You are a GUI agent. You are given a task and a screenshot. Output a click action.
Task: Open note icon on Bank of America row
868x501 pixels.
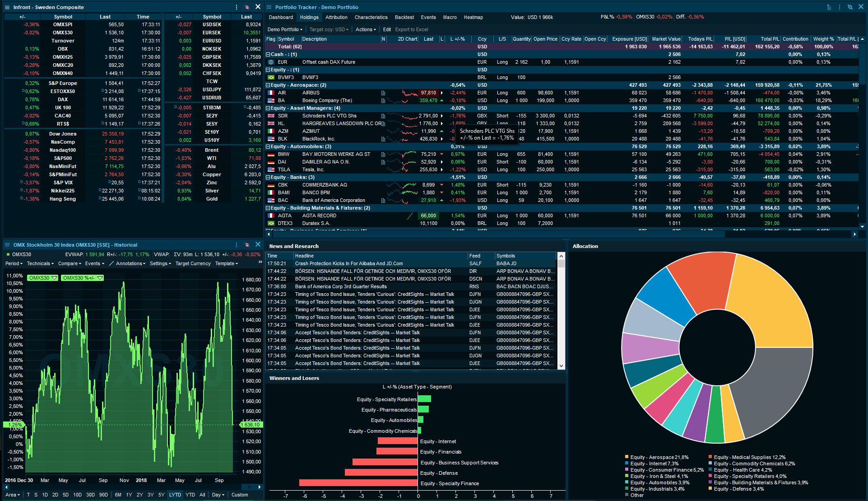pyautogui.click(x=383, y=201)
